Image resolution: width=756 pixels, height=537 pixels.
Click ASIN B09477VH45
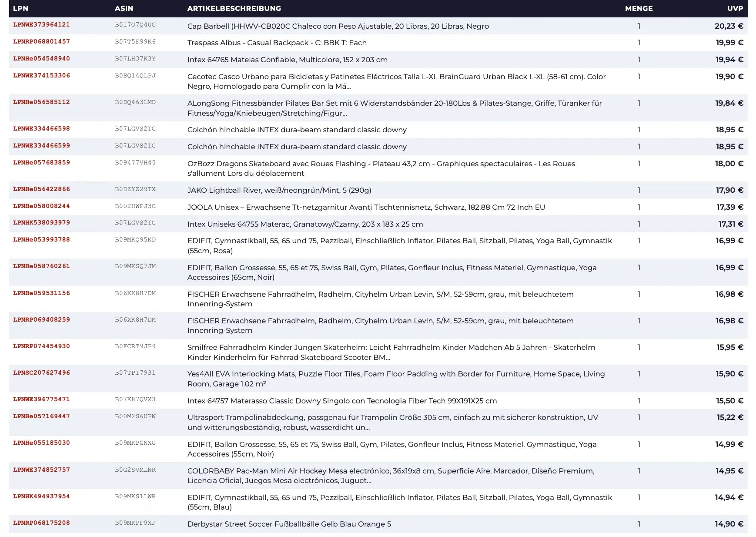point(135,163)
